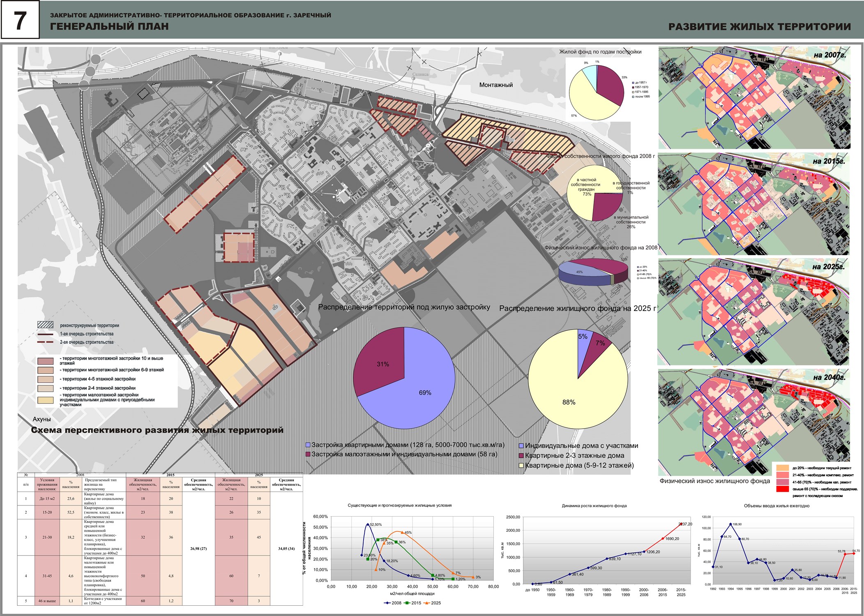This screenshot has height=616, width=864.
Task: Click the solid 1-ая очередь строительства line symbol
Action: 45,334
